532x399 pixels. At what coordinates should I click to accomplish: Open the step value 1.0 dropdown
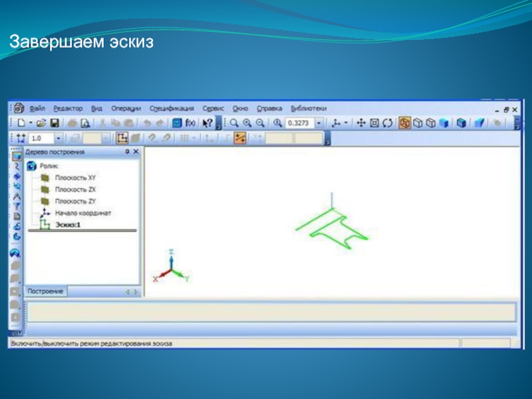[59, 138]
